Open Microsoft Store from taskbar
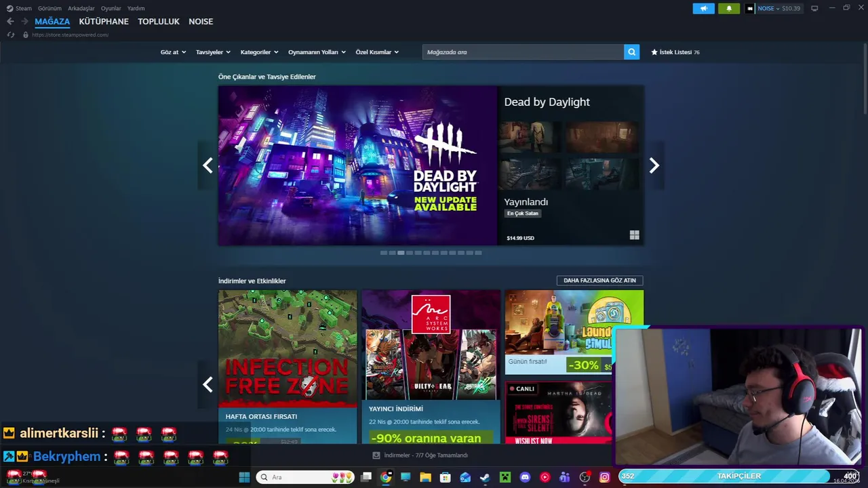868x488 pixels. (445, 477)
